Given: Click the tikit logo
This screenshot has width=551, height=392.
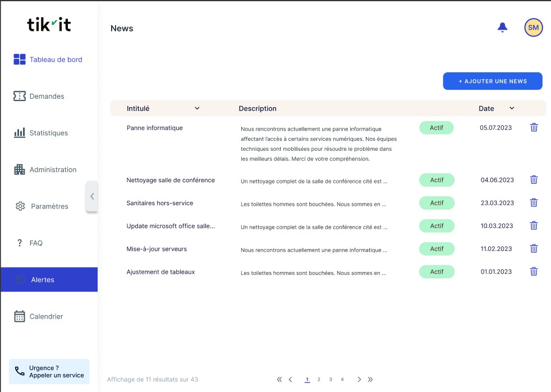Looking at the screenshot, I should (49, 25).
